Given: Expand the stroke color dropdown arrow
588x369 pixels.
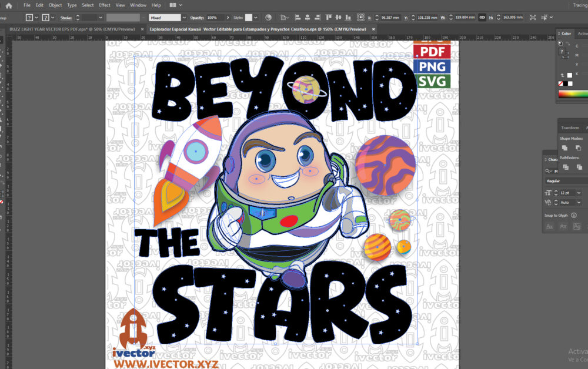Looking at the screenshot, I should coord(52,18).
